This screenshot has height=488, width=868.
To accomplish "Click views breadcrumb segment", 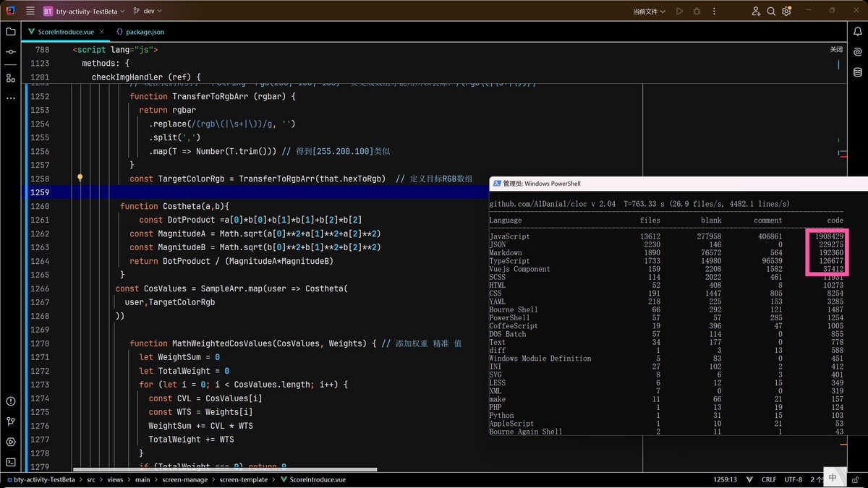I will [116, 479].
